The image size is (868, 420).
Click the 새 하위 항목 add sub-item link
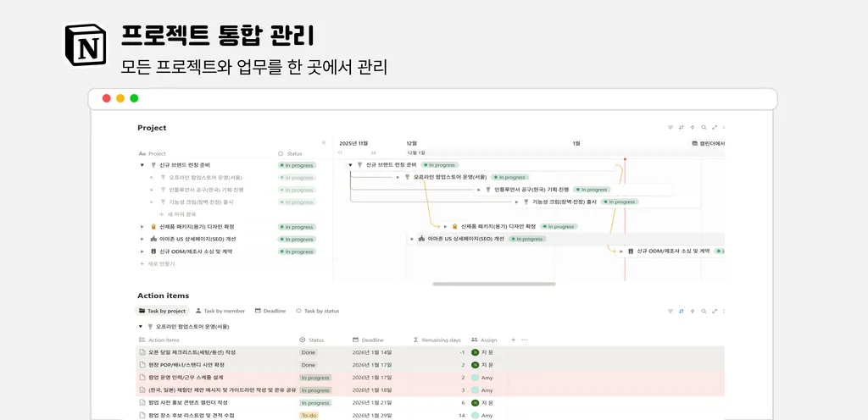178,214
